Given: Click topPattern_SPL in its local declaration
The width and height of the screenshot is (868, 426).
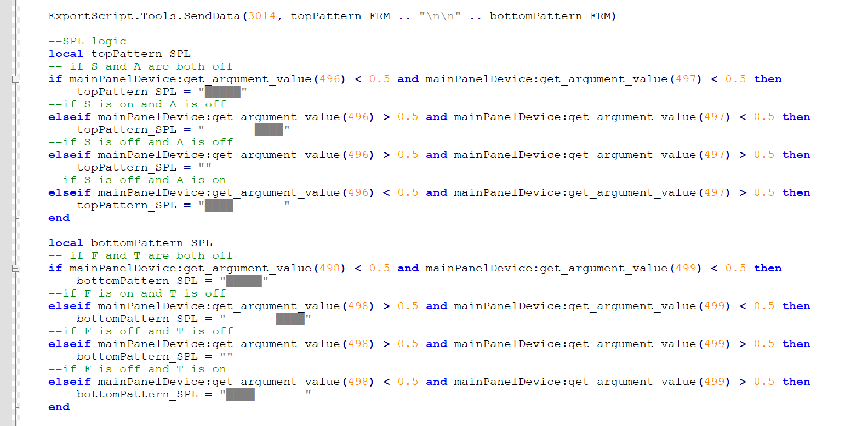Looking at the screenshot, I should [141, 54].
